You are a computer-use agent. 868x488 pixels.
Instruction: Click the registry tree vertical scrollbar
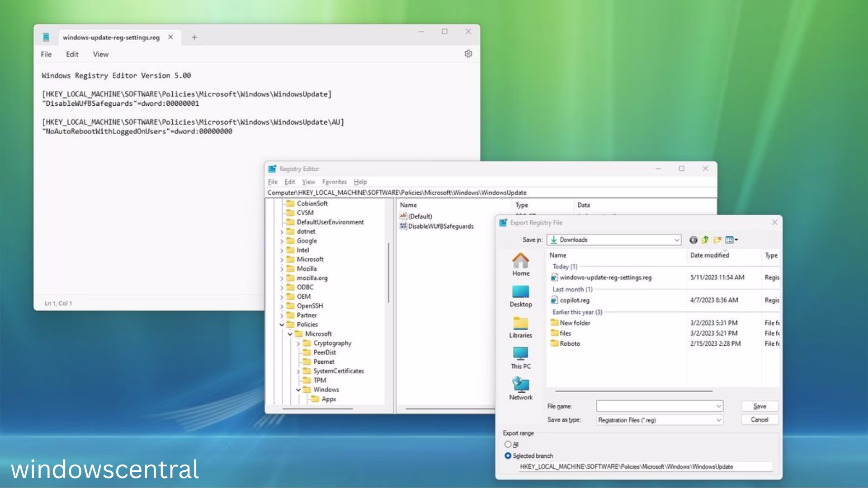point(389,272)
